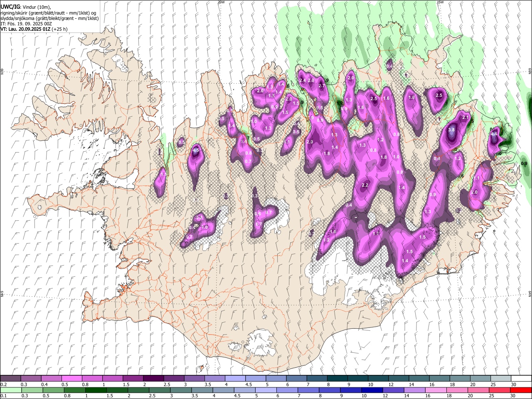Click the '15W' longitude label at the top

pyautogui.click(x=440, y=2)
